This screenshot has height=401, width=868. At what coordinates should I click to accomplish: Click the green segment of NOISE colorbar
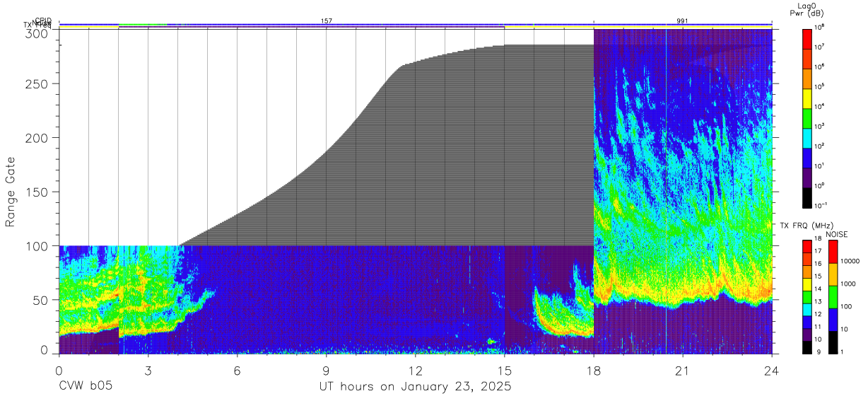tap(833, 296)
